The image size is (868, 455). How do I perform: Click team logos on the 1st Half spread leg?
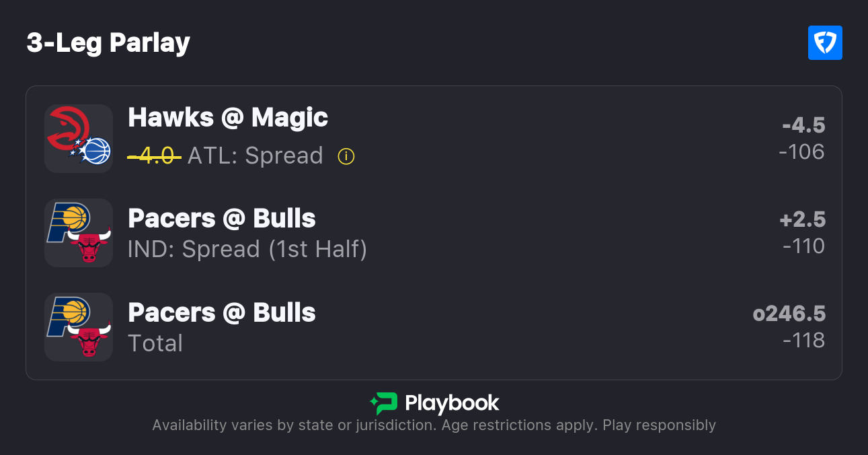tap(79, 232)
